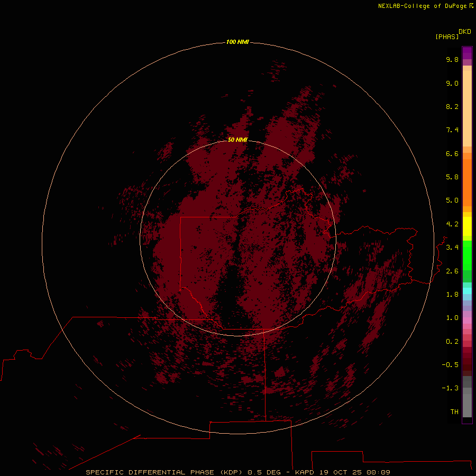Click the 0.2 scale label
Viewport: 476px width, 476px height.
(452, 342)
